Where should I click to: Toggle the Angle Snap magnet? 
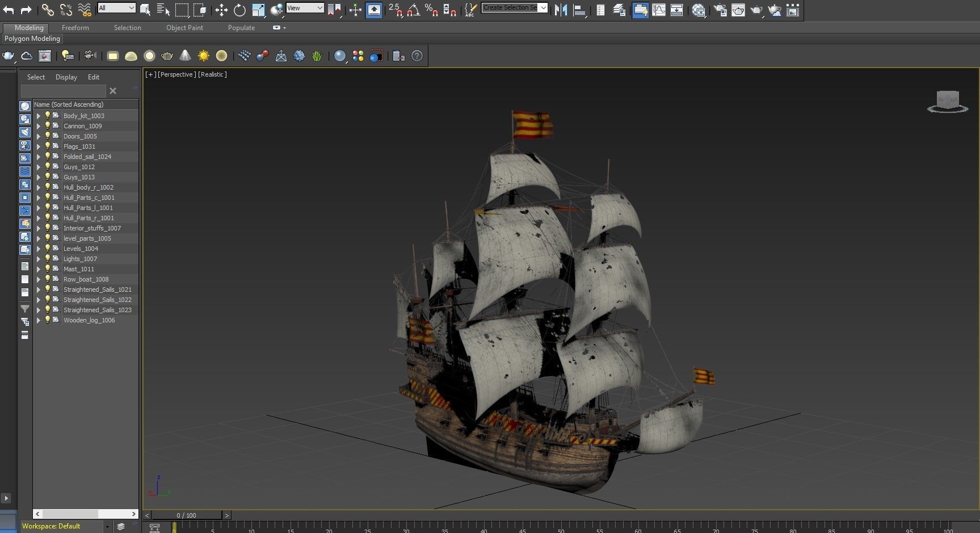pos(414,10)
